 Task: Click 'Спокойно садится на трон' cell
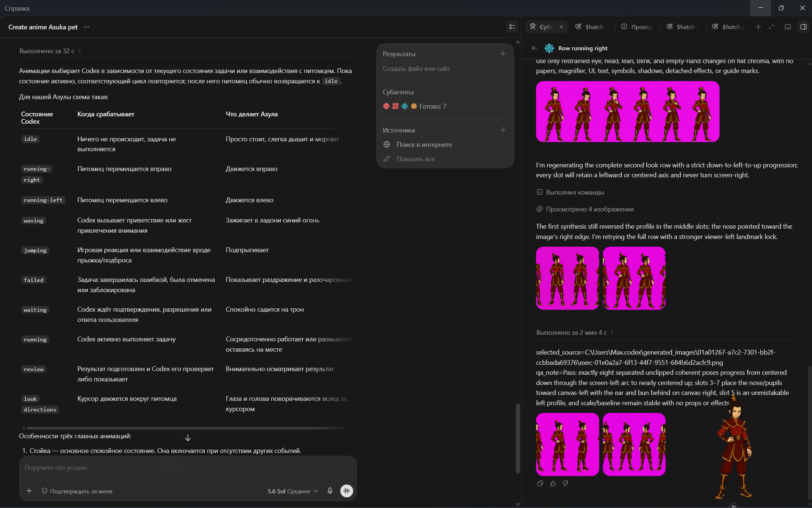tap(265, 309)
